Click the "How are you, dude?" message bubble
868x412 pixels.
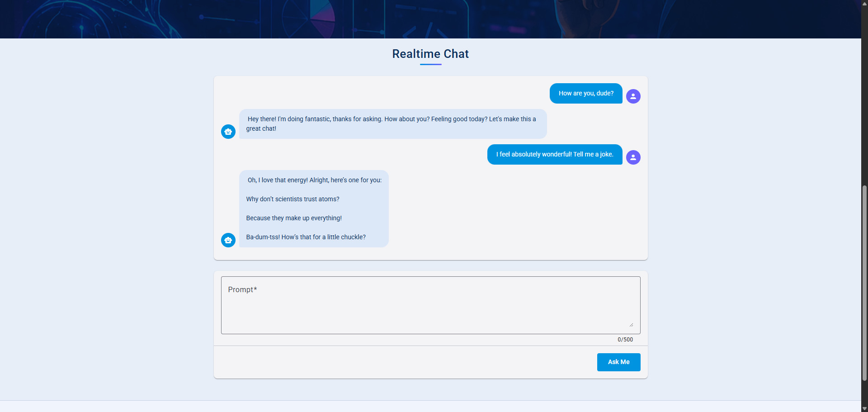(x=586, y=94)
